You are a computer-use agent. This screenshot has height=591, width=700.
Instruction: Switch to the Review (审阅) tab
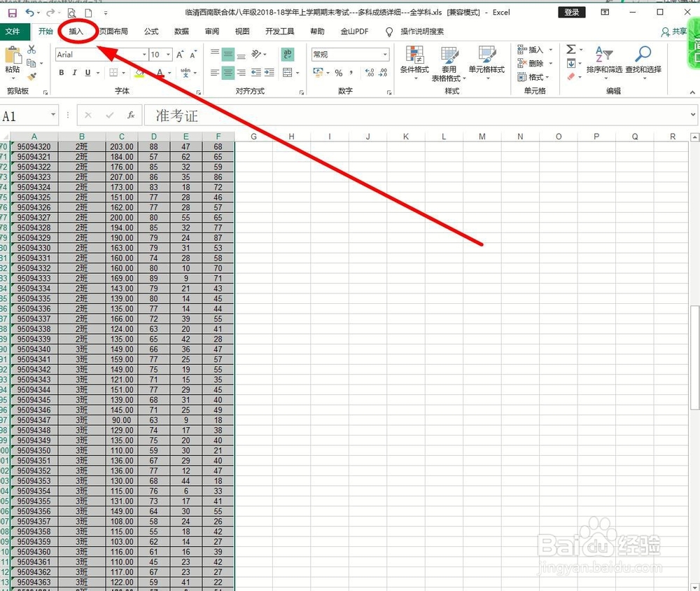click(212, 32)
